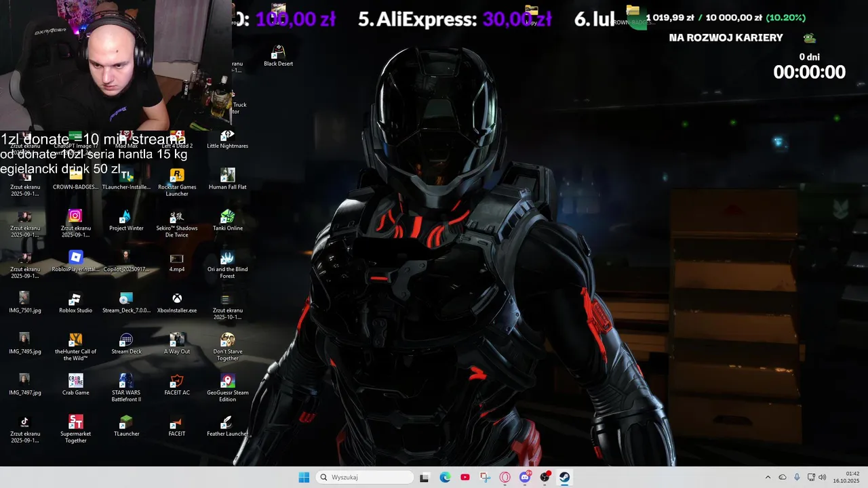
Task: Select the XboxInstaller.exe icon
Action: coord(177,303)
